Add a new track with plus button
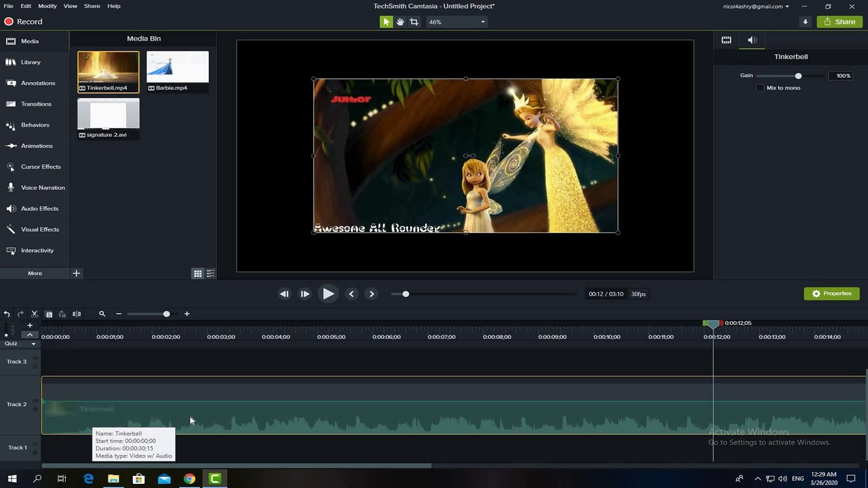Screen dimensions: 868x488 30,325
